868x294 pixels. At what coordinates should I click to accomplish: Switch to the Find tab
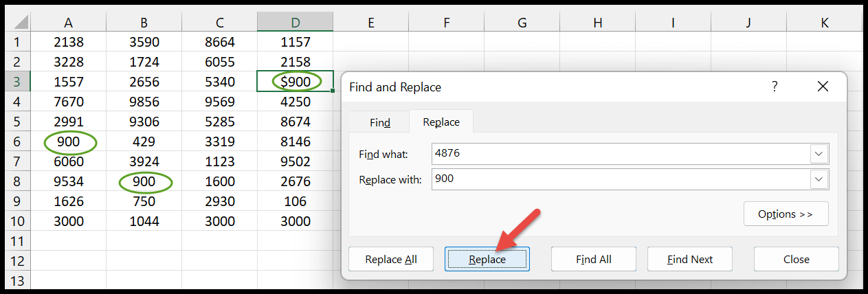pyautogui.click(x=380, y=122)
